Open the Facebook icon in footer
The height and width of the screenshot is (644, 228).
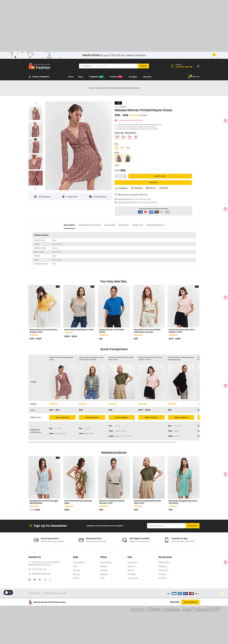29,580
